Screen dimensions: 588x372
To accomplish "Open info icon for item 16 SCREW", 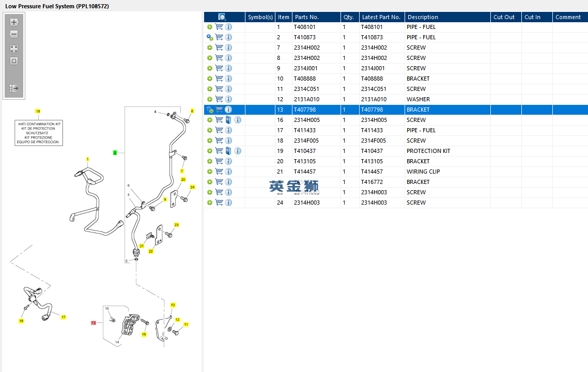I will [238, 120].
